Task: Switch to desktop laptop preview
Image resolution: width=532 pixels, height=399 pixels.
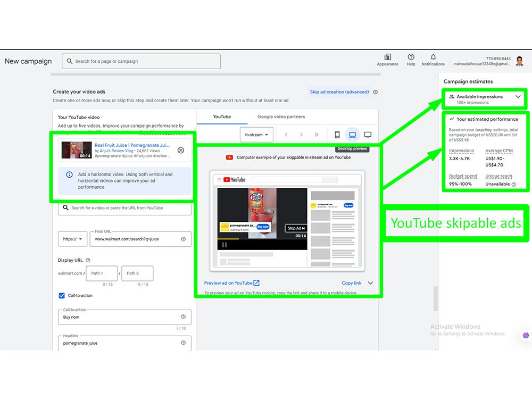Action: [353, 135]
